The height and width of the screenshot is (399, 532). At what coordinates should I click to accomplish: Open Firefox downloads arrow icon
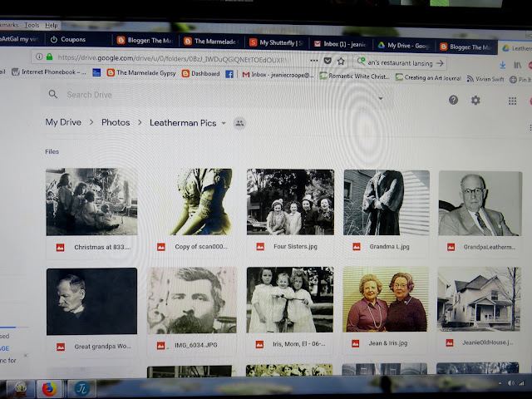502,65
